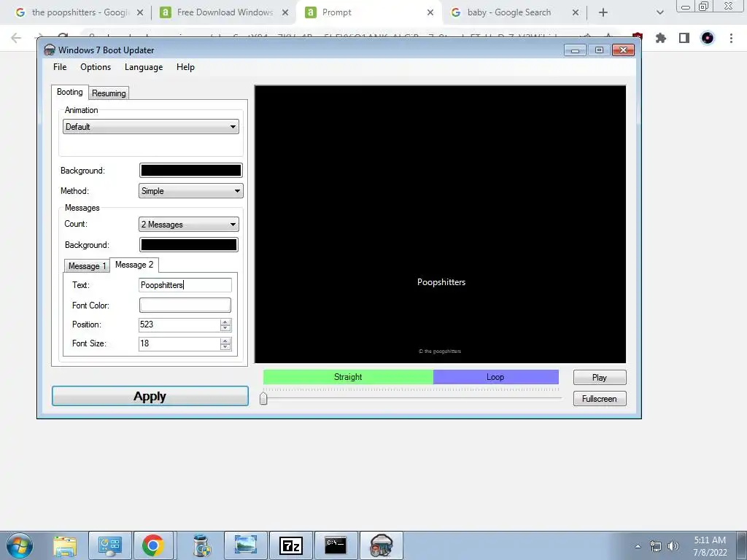
Task: Open the Options menu
Action: (96, 67)
